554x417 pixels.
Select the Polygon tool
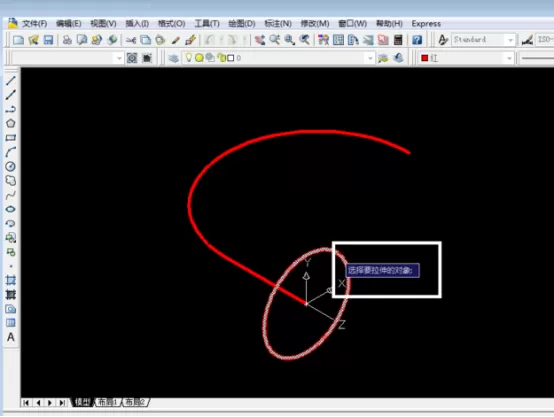11,123
